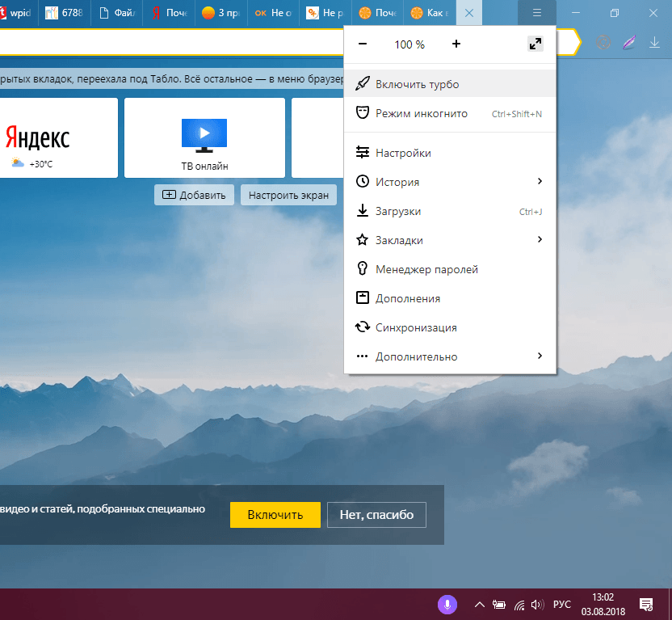The height and width of the screenshot is (620, 672).
Task: Click the Настроить экран button
Action: click(x=288, y=195)
